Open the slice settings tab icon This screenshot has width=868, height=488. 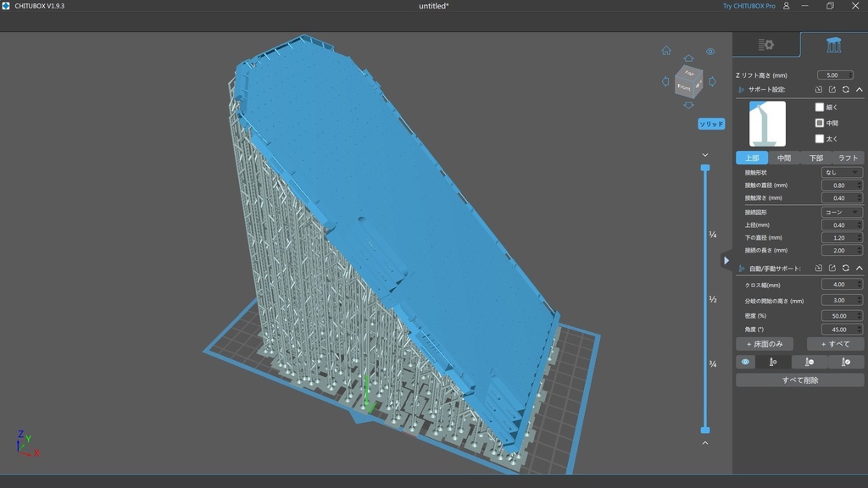766,45
